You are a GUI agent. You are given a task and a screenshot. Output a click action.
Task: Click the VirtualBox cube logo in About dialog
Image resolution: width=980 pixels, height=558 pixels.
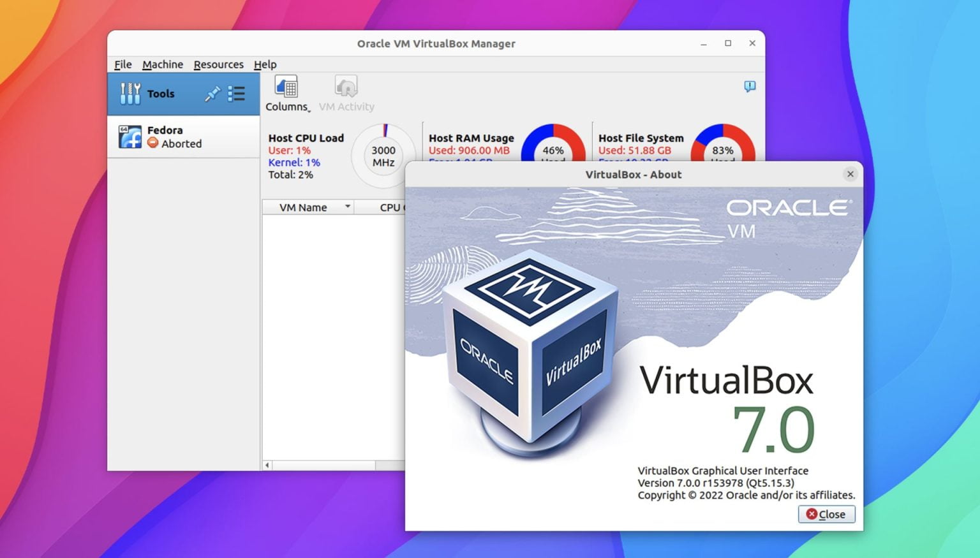tap(530, 351)
